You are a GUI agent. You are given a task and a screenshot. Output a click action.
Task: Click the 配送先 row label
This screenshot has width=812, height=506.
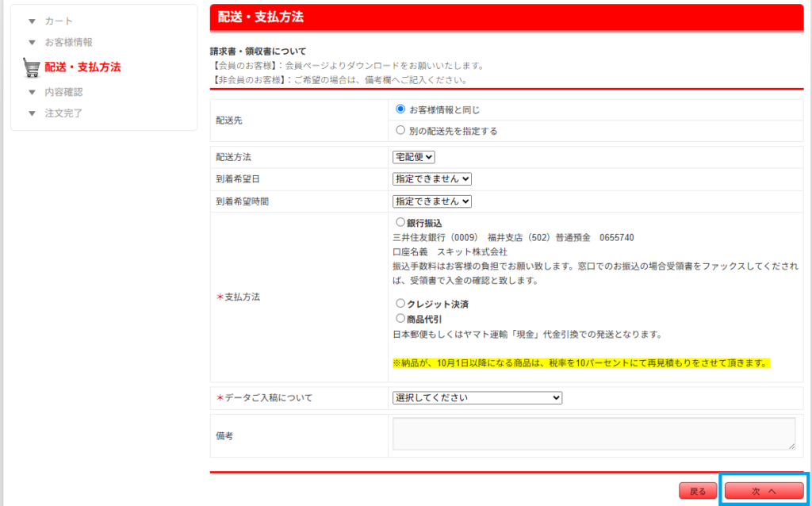click(x=229, y=121)
